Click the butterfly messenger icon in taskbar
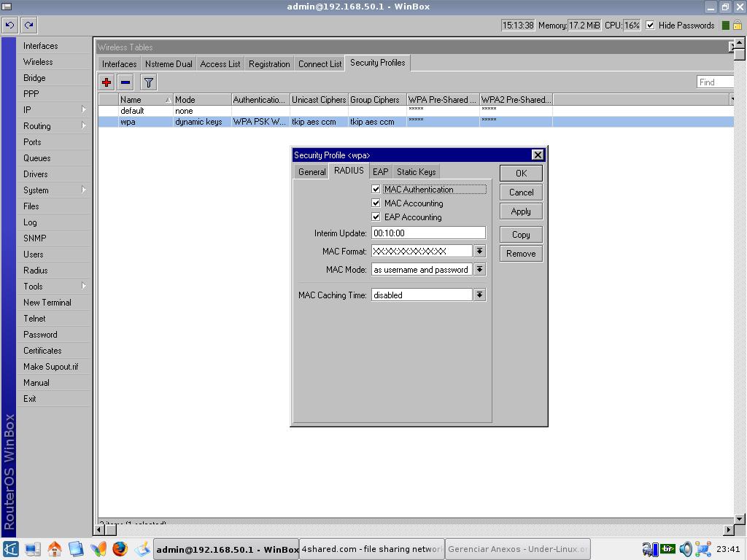This screenshot has height=560, width=747. point(98,549)
